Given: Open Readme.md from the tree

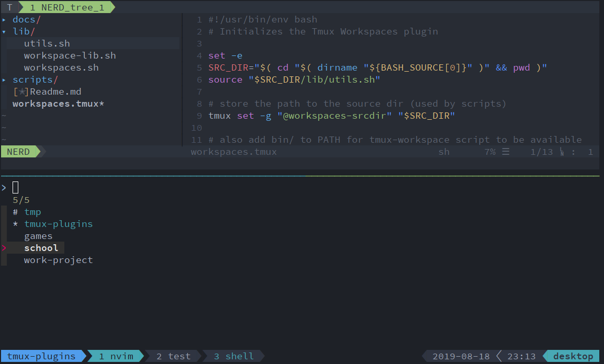Looking at the screenshot, I should (x=55, y=92).
